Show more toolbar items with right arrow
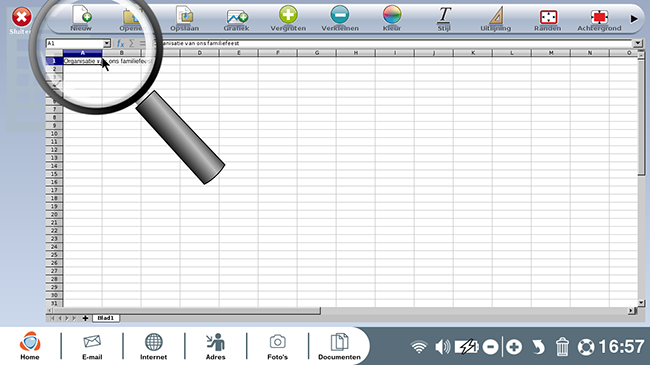Screen dimensions: 650x365 [634, 19]
